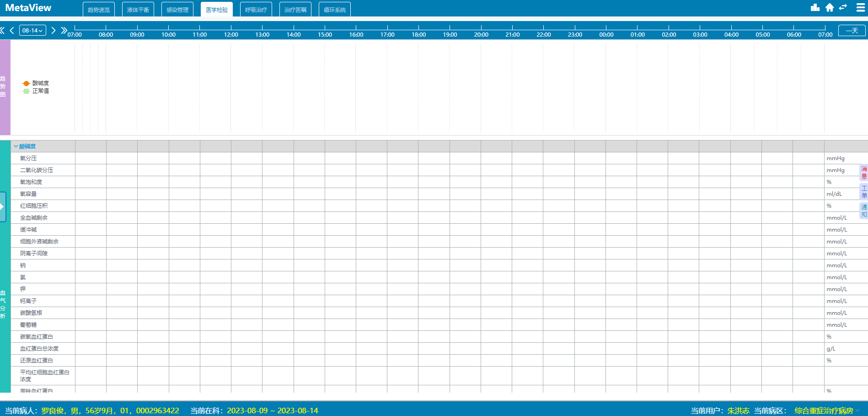
Task: Select the 碳酸氢根 row label
Action: (31, 313)
